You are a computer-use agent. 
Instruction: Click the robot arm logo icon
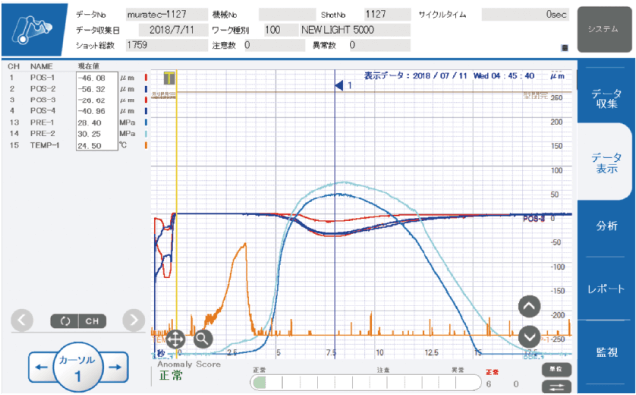32,29
